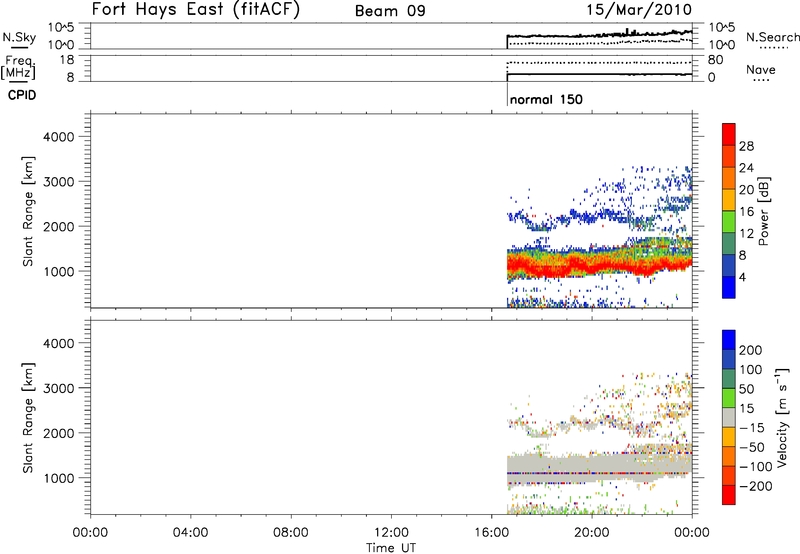Click the '80' Nave axis tick

[716, 60]
